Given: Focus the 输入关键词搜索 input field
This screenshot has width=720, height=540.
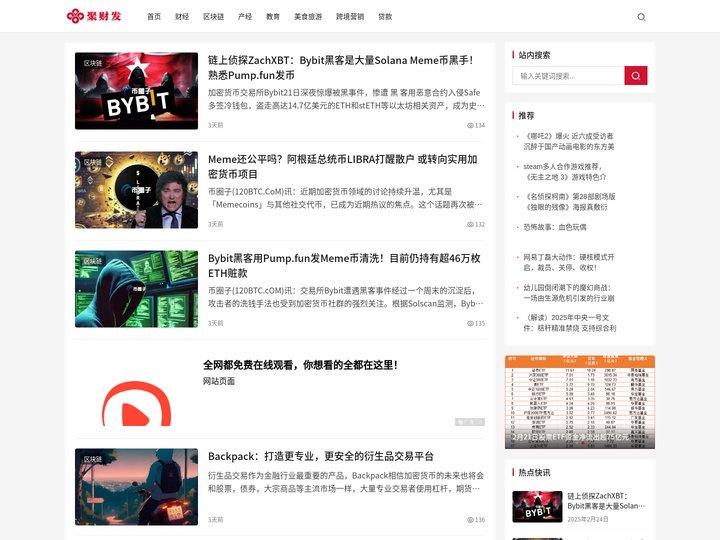Looking at the screenshot, I should (x=568, y=76).
